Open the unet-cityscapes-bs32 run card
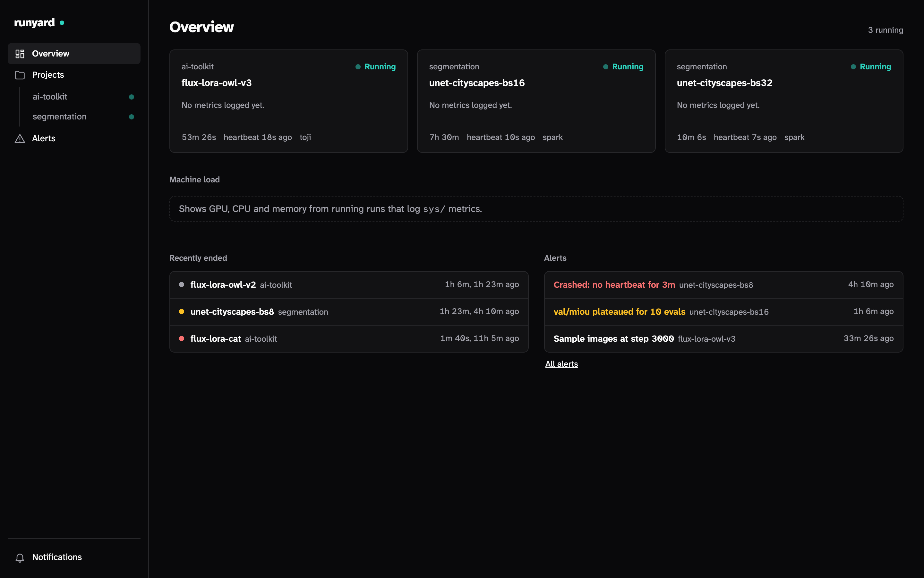The height and width of the screenshot is (578, 924). pos(784,101)
